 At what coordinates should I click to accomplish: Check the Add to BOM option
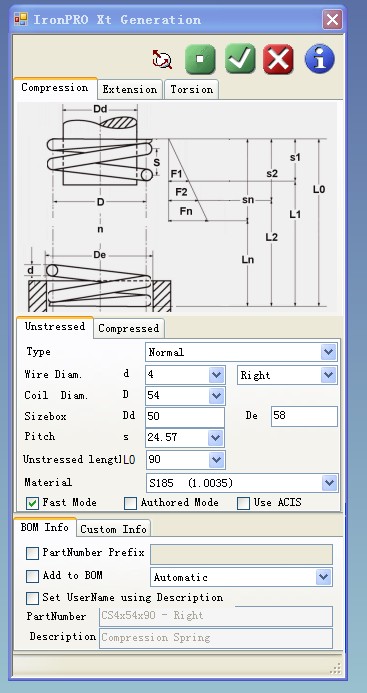coord(32,576)
